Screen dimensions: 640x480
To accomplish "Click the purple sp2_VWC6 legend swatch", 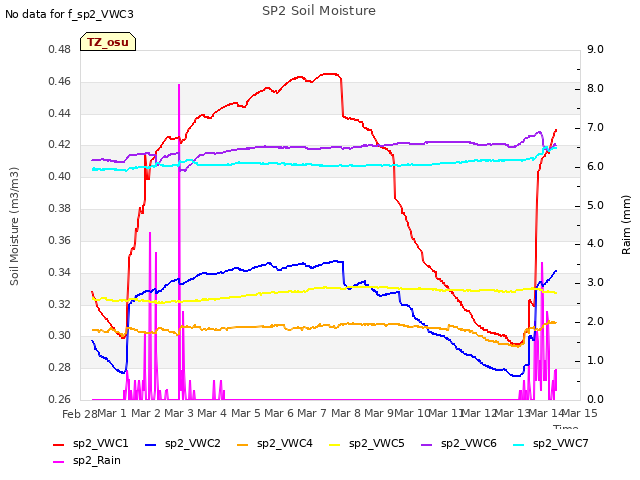I will [x=427, y=444].
